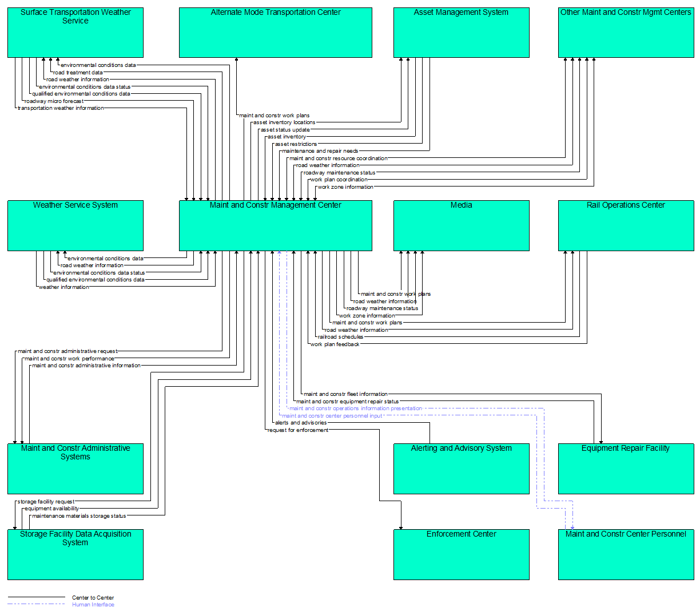Open the Asset Management System node

[x=462, y=33]
